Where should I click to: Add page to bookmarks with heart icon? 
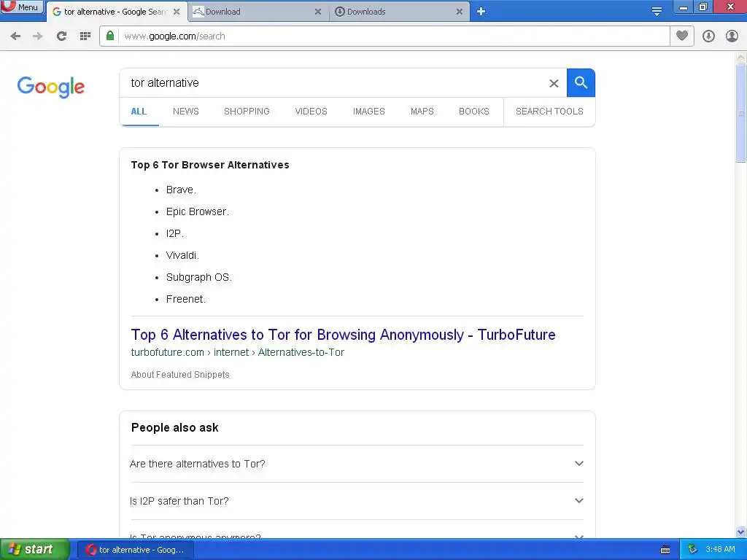pyautogui.click(x=682, y=36)
